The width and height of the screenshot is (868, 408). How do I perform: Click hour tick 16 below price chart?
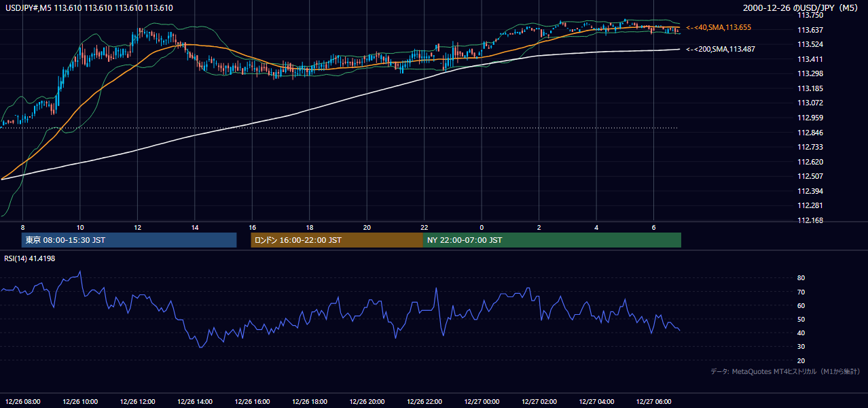click(x=252, y=227)
